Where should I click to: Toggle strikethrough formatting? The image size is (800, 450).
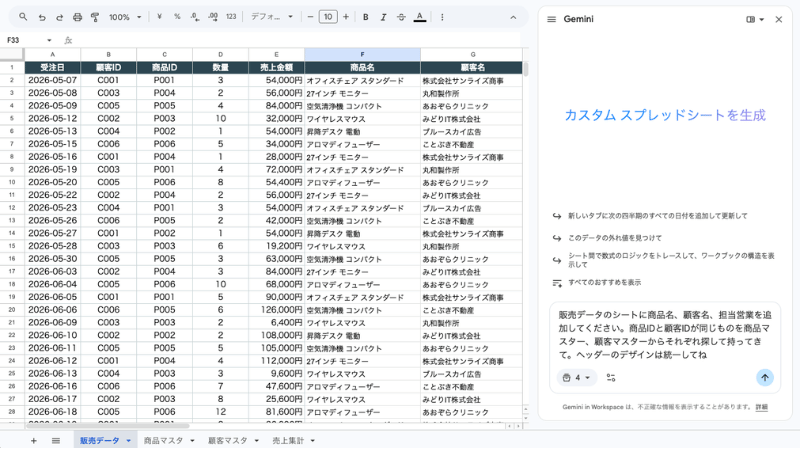tap(401, 17)
